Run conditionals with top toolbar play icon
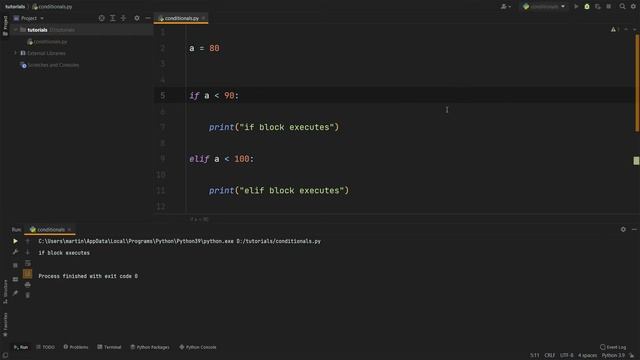640x360 pixels. [x=576, y=7]
